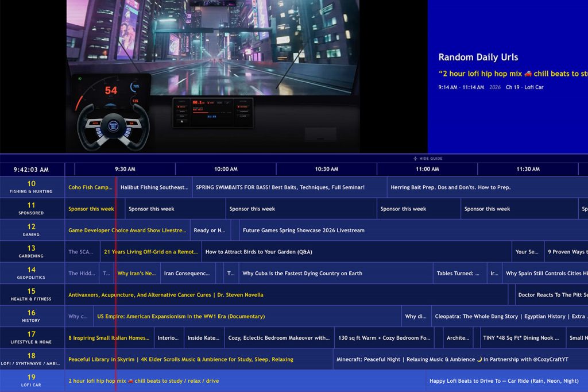The image size is (588, 392).
Task: Select Antivaxxers, Acupuncture program with Dr. Novella
Action: pos(166,295)
